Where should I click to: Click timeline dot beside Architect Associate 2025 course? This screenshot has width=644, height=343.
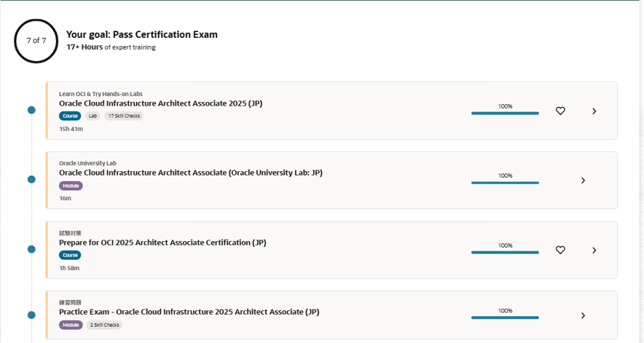[31, 110]
